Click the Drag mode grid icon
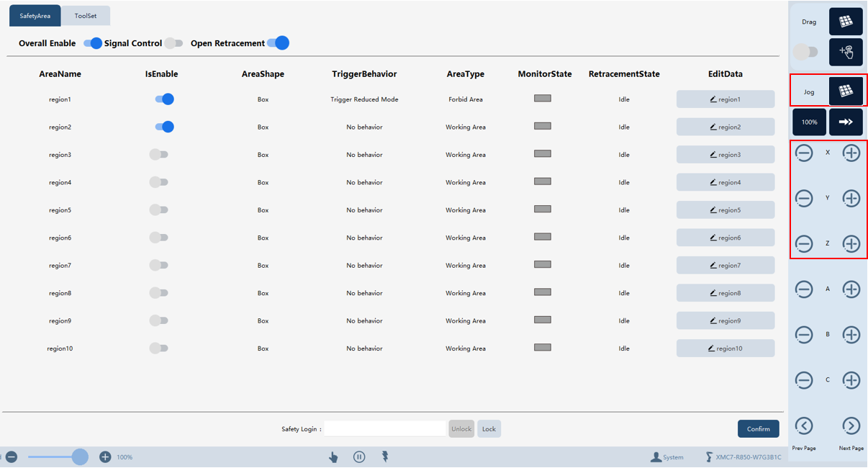 (846, 22)
